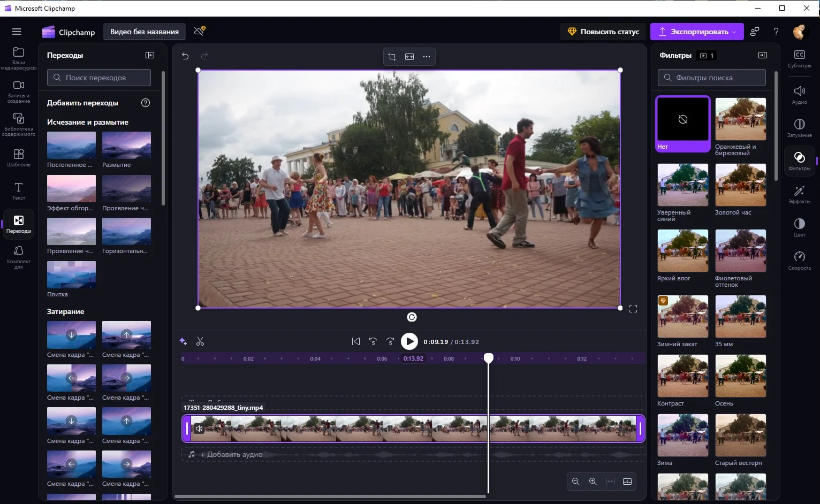The height and width of the screenshot is (504, 820).
Task: Click the fit-to-frame icon
Action: [409, 57]
